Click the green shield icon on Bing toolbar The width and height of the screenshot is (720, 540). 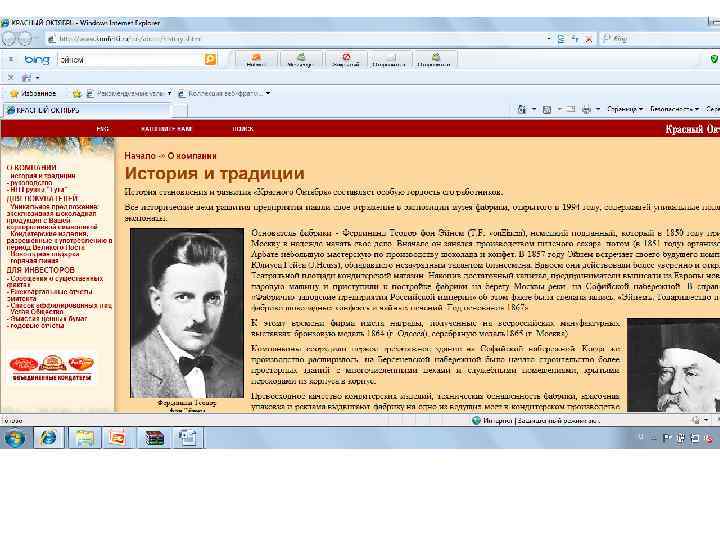tap(714, 59)
